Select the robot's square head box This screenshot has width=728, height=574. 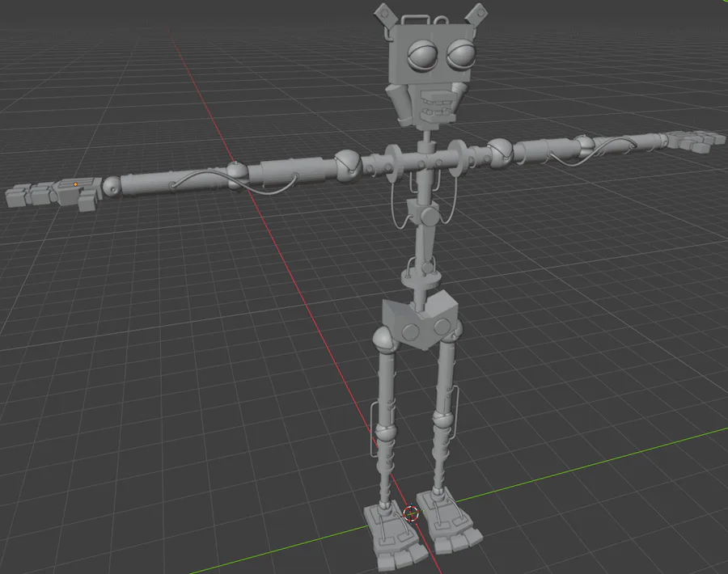coord(430,54)
